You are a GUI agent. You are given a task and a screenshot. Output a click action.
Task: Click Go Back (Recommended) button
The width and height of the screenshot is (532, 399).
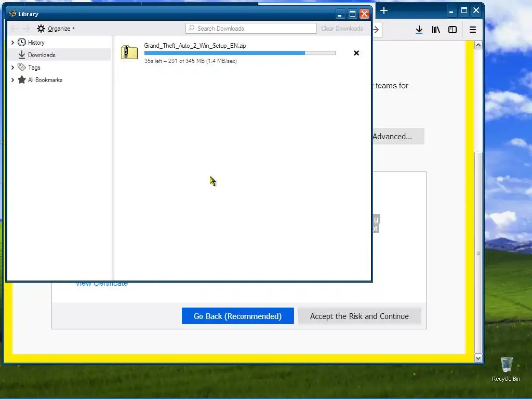tap(238, 316)
